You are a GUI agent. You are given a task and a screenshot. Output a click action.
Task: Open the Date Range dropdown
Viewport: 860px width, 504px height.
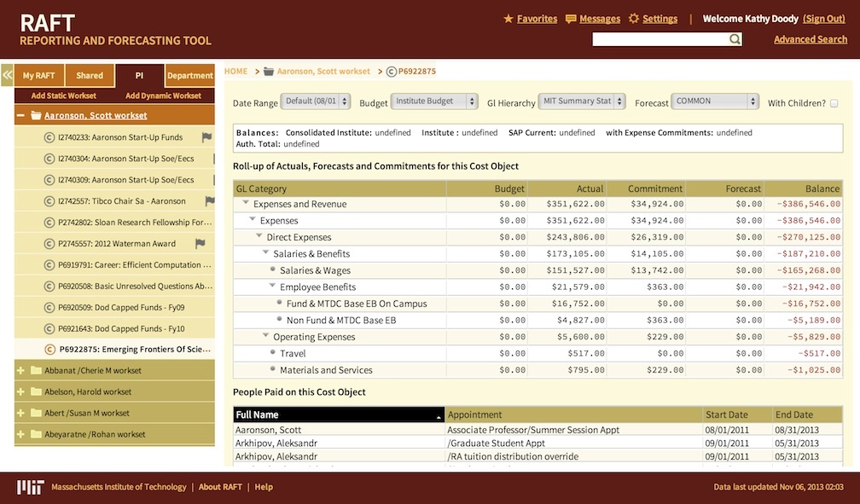click(316, 101)
